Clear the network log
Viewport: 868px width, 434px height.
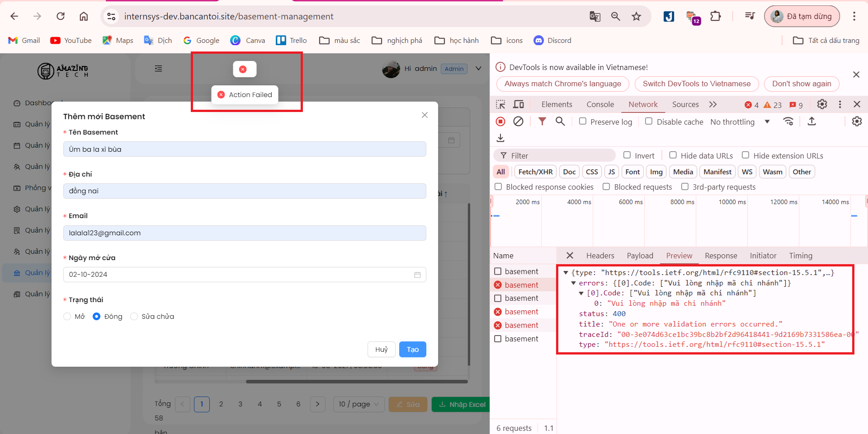click(519, 121)
